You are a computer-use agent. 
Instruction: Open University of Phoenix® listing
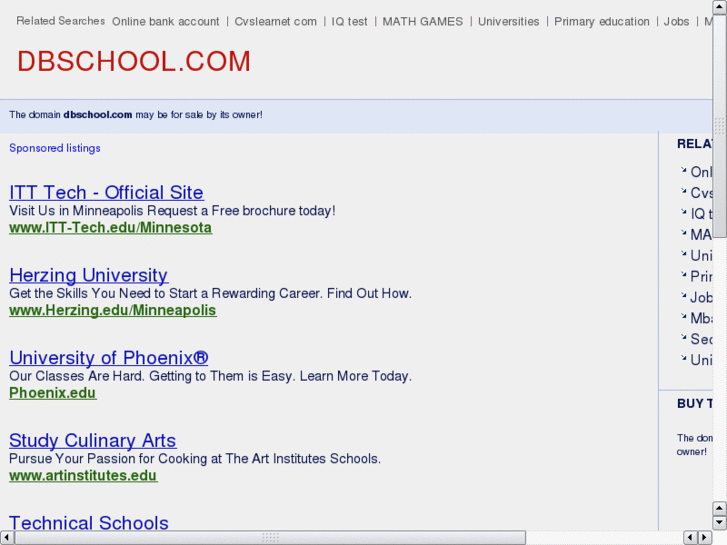point(108,358)
